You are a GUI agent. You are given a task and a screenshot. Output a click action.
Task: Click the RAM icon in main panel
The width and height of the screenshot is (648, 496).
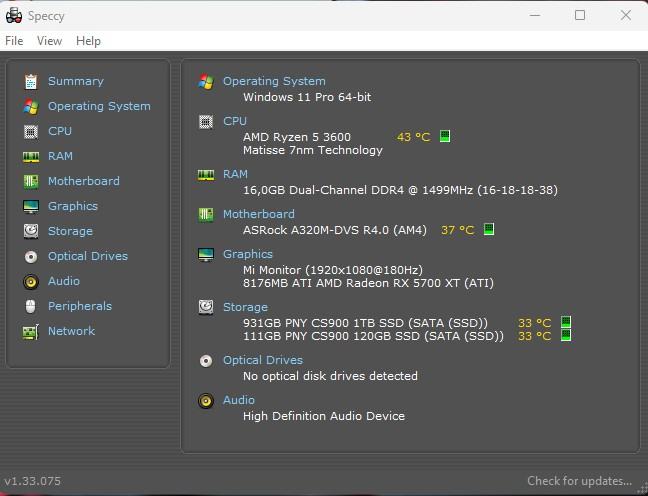206,175
